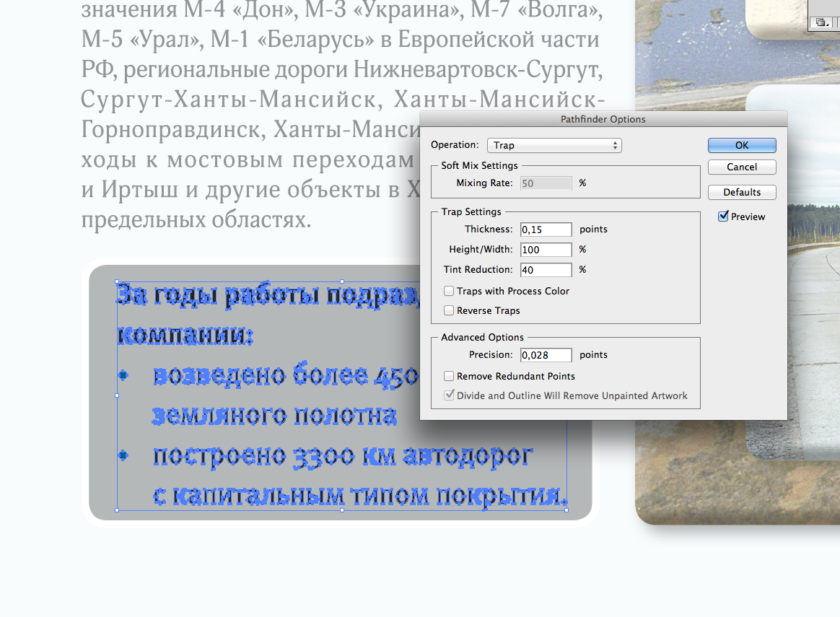Screen dimensions: 840x617
Task: Edit the Precision value field
Action: pos(546,355)
